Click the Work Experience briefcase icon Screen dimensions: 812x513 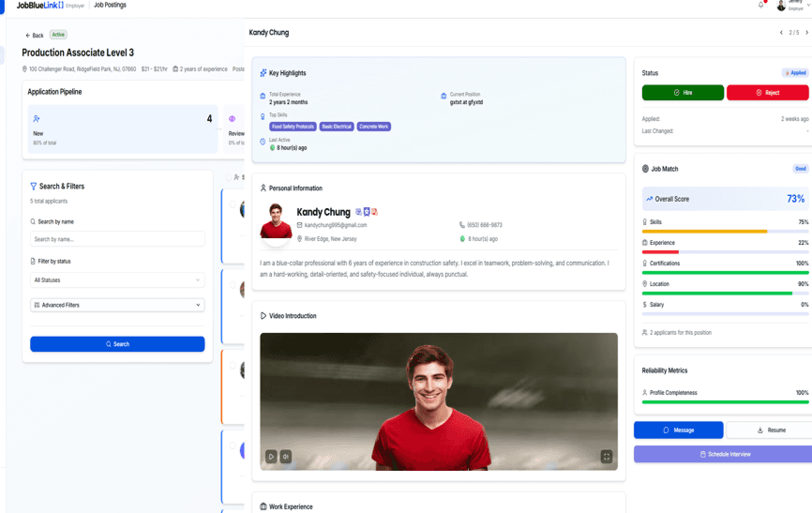[263, 506]
